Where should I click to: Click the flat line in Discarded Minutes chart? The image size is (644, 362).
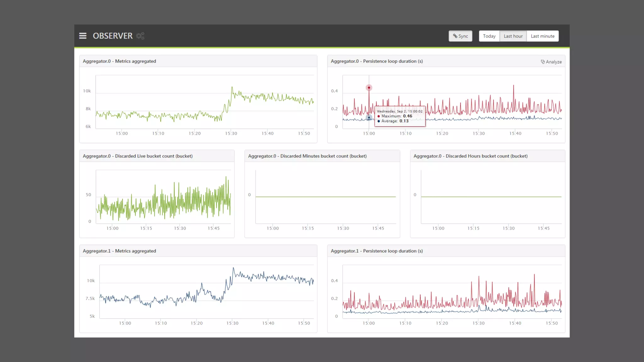click(325, 197)
